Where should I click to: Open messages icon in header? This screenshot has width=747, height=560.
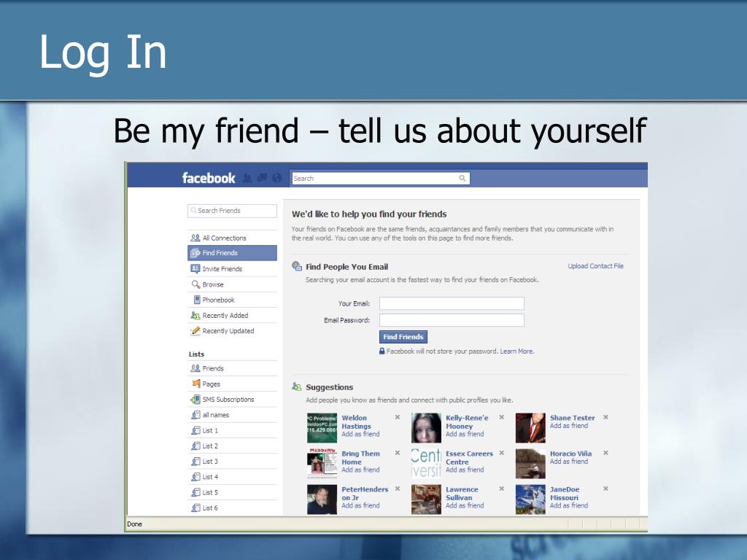(262, 178)
